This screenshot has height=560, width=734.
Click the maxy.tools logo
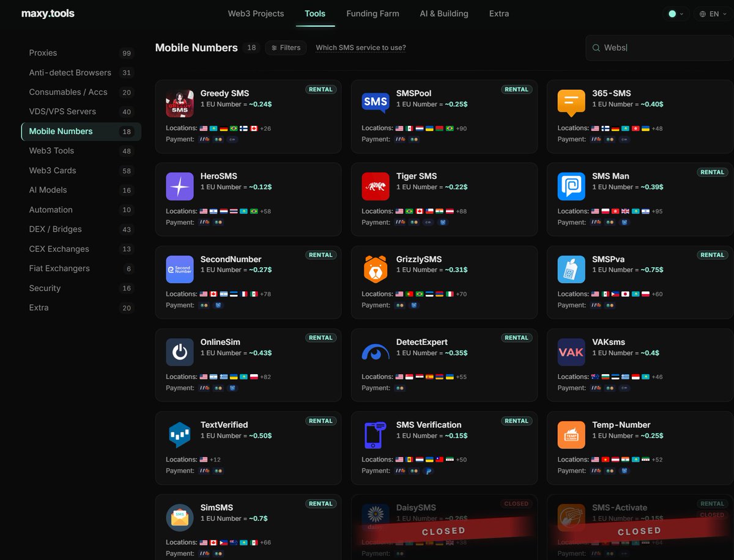48,13
